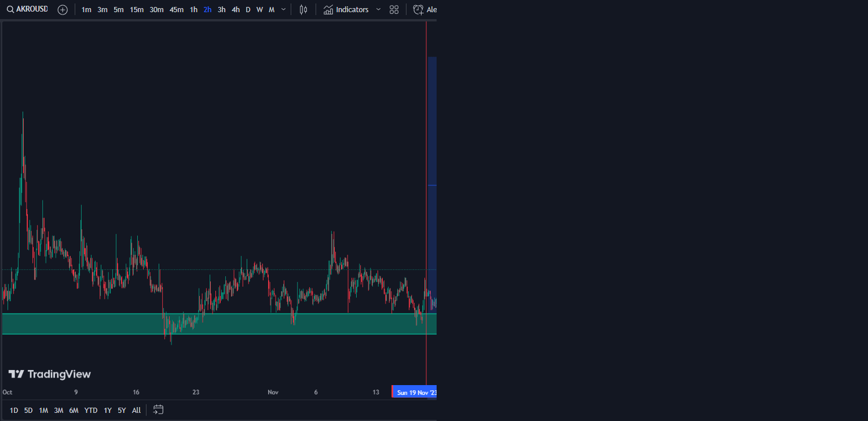Set date range to 3M
868x421 pixels.
point(58,411)
